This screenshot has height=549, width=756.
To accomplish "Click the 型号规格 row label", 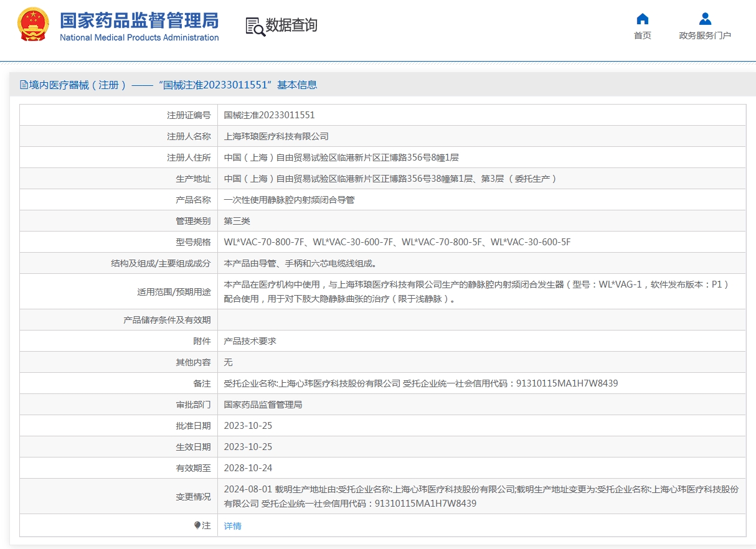I will click(x=193, y=242).
